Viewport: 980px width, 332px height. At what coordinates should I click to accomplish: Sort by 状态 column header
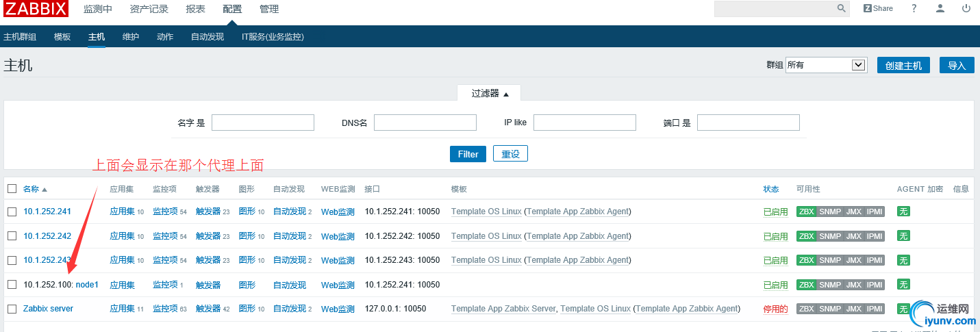pyautogui.click(x=771, y=189)
